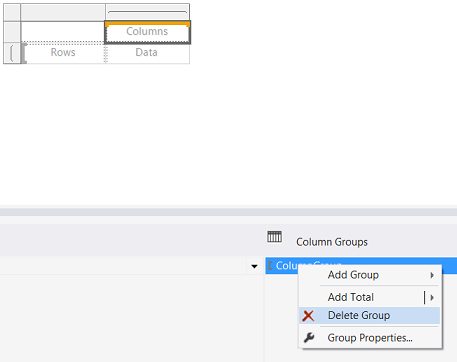Select the Columns cell in the matrix
The image size is (457, 362).
pos(147,32)
